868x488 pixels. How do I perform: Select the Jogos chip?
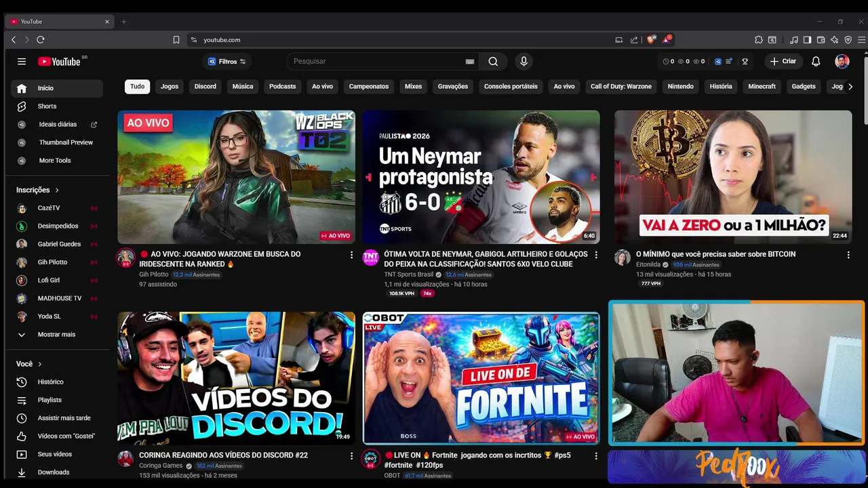click(x=170, y=87)
